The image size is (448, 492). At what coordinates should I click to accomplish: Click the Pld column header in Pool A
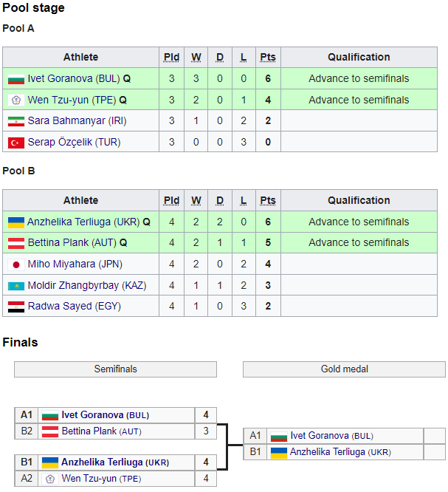pos(171,58)
